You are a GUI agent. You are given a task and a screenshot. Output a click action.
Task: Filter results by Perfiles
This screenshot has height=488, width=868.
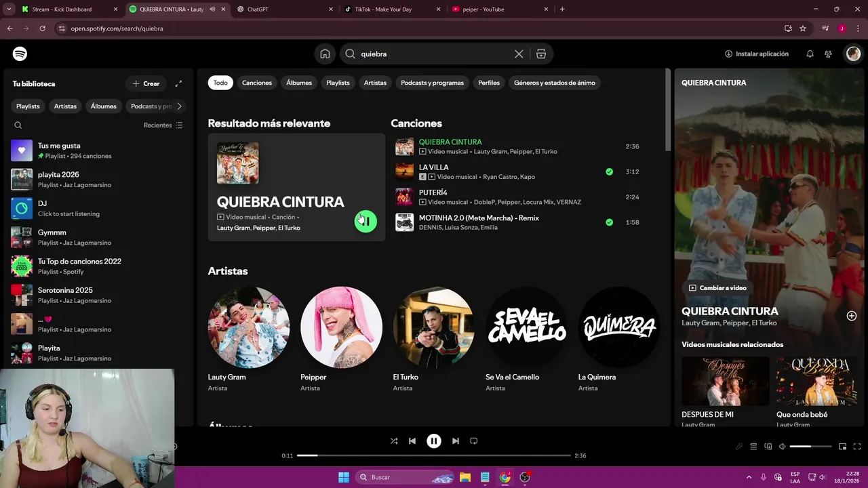[489, 83]
